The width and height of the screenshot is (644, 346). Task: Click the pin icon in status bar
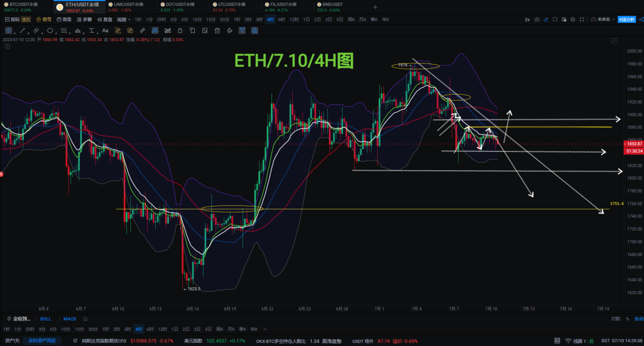75,340
